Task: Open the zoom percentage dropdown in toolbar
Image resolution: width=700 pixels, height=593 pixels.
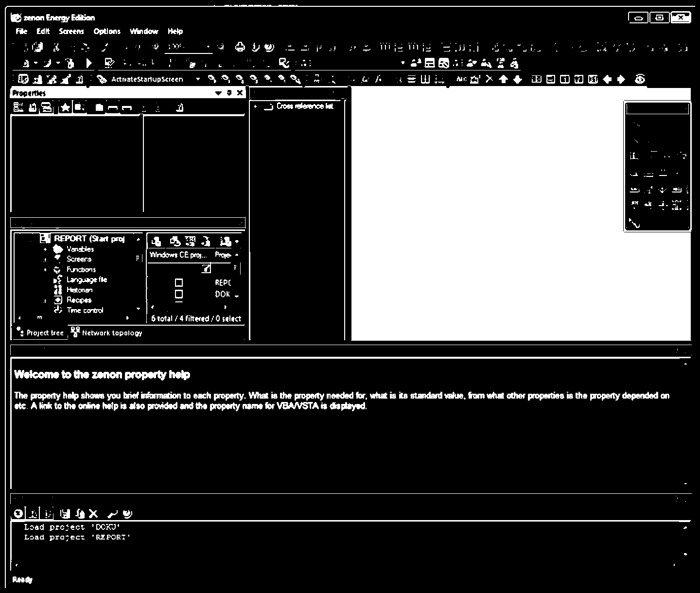Action: 209,47
